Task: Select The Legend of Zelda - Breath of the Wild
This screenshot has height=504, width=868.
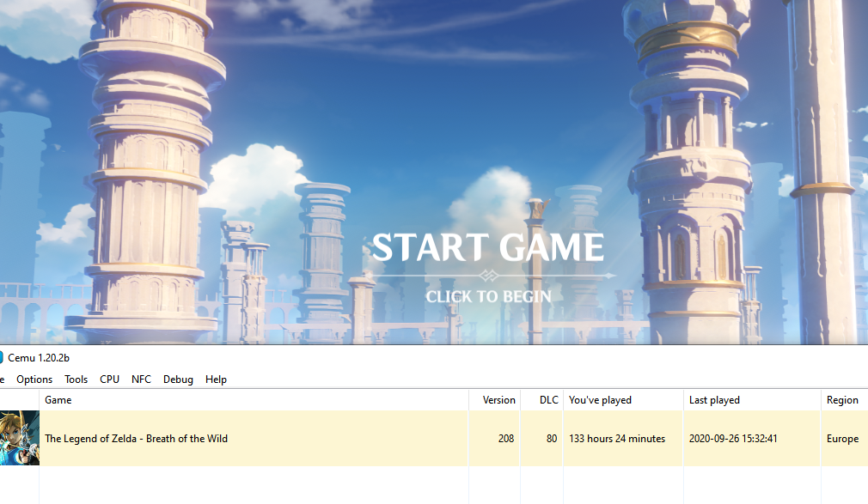Action: pyautogui.click(x=136, y=438)
